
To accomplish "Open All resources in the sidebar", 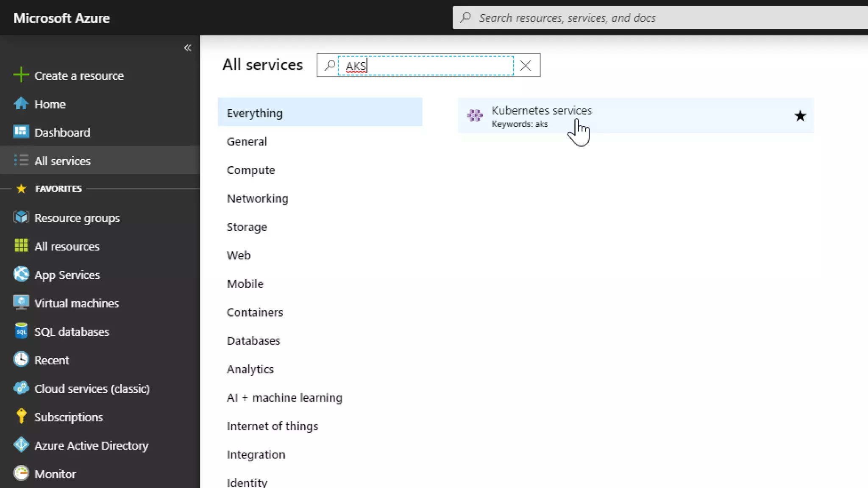I will tap(67, 247).
